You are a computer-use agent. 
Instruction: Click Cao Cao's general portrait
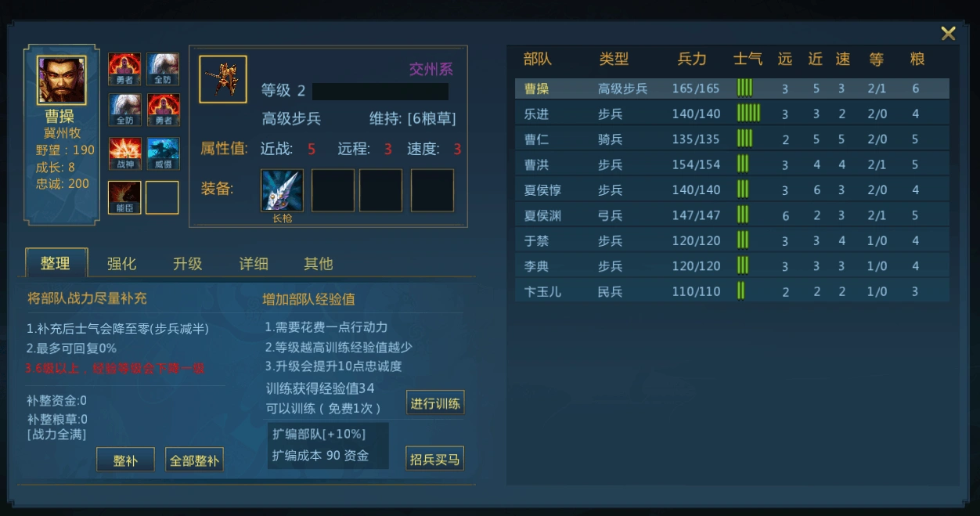point(62,79)
